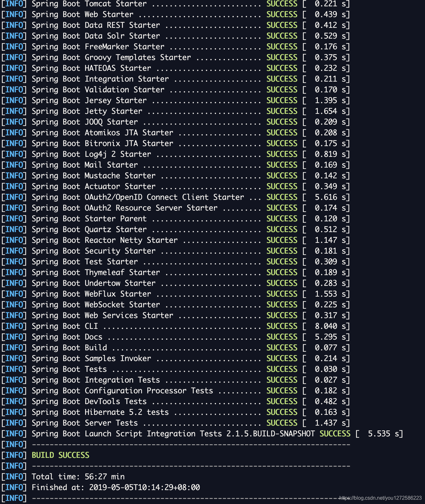Click 'Spring Boot Mail Starter' text
Image resolution: width=425 pixels, height=504 pixels.
85,165
